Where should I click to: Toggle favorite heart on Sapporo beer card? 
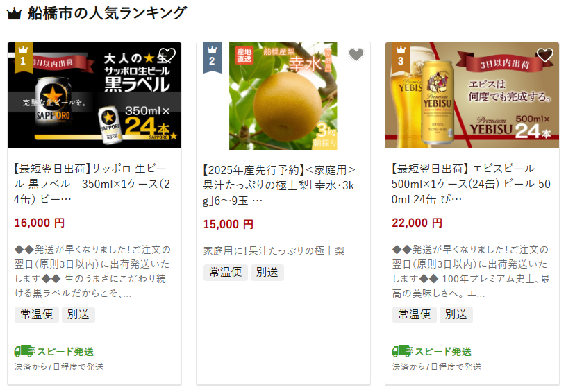tap(167, 56)
